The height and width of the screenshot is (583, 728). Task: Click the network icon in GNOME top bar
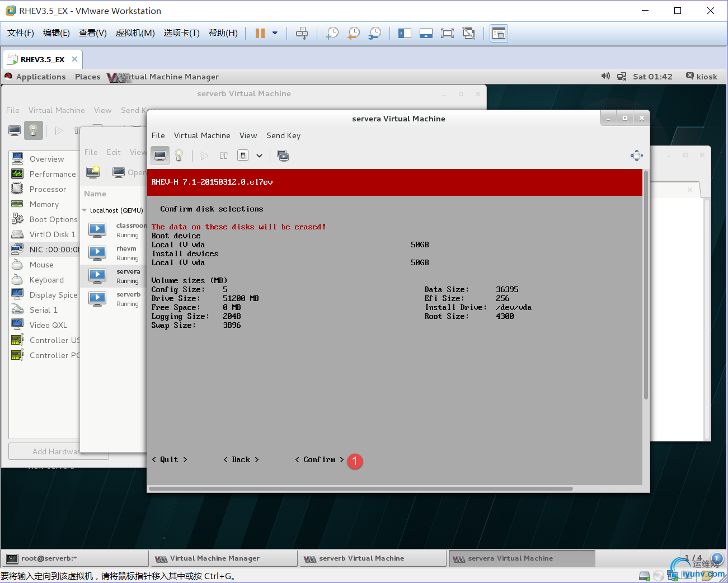click(x=622, y=76)
